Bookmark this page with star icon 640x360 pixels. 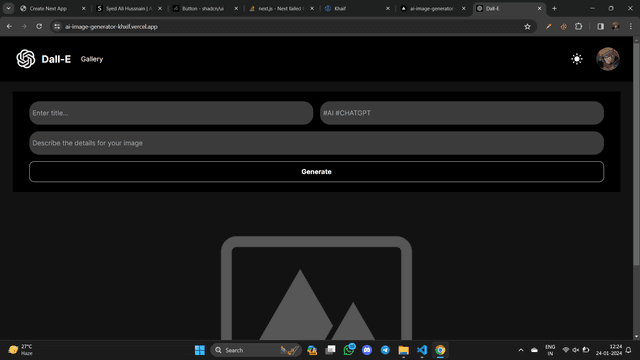(527, 27)
